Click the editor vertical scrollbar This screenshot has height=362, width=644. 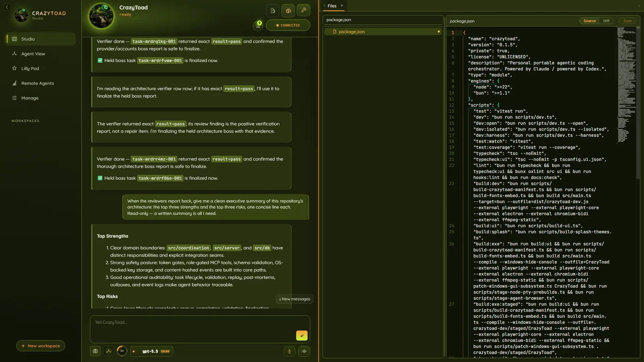pos(638,103)
